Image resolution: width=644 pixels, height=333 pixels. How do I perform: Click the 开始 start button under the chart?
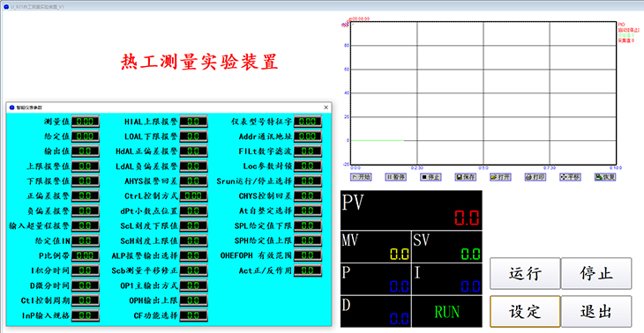pyautogui.click(x=360, y=177)
